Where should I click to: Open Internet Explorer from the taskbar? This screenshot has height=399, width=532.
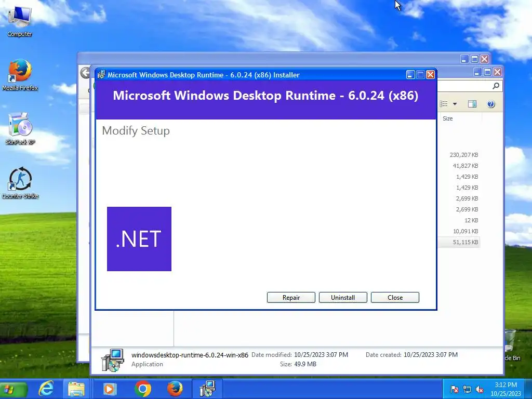(46, 389)
